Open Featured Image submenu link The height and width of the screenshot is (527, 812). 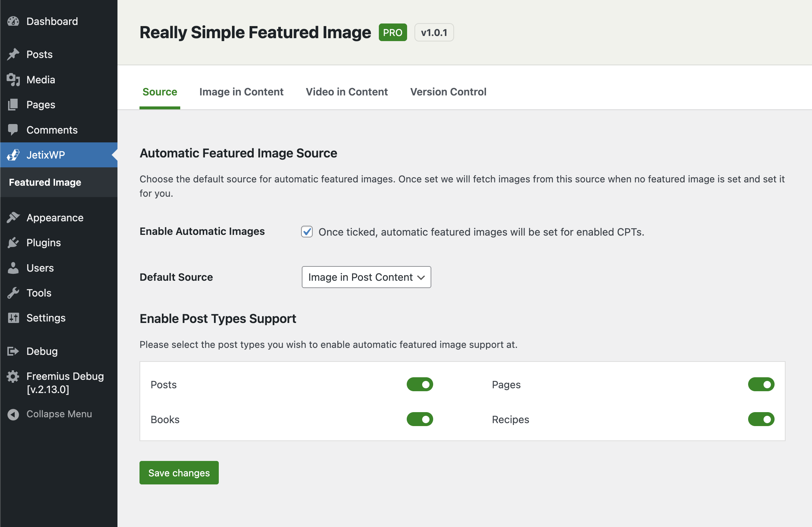(x=45, y=182)
